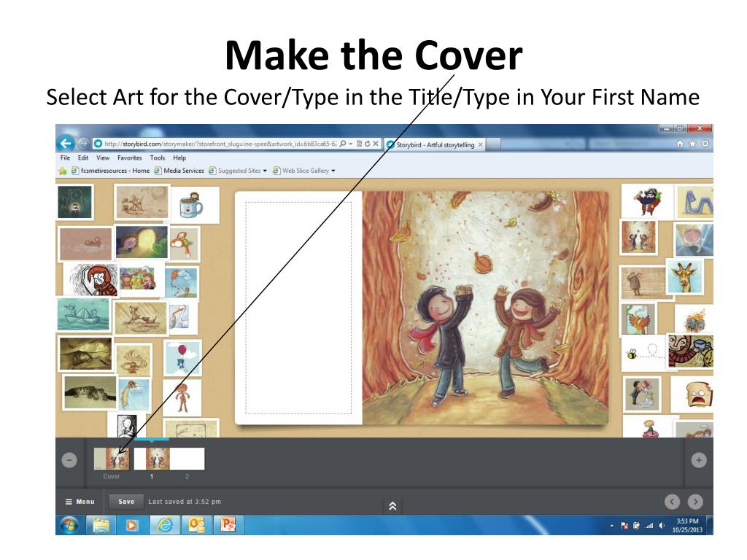
Task: Open Windows Media Player from the taskbar
Action: [x=131, y=525]
